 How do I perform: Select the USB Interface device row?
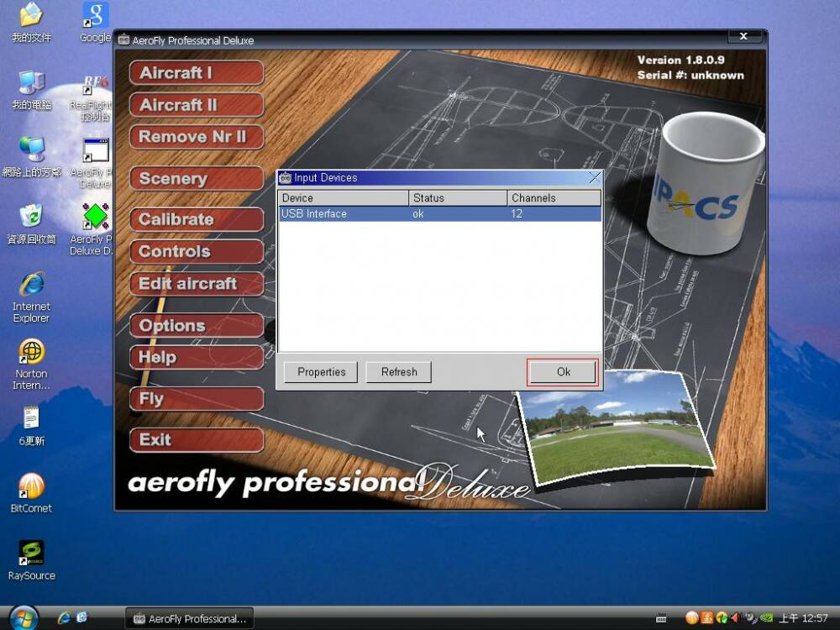pyautogui.click(x=440, y=213)
